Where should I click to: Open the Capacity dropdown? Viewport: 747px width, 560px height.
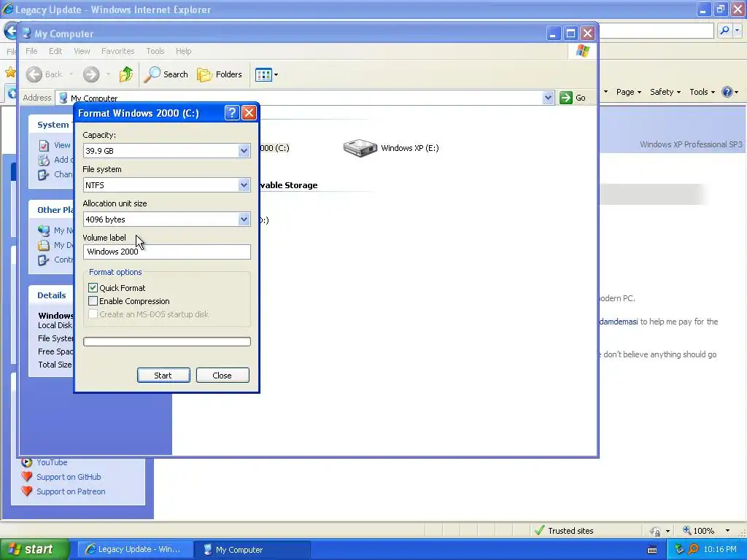[x=244, y=151]
